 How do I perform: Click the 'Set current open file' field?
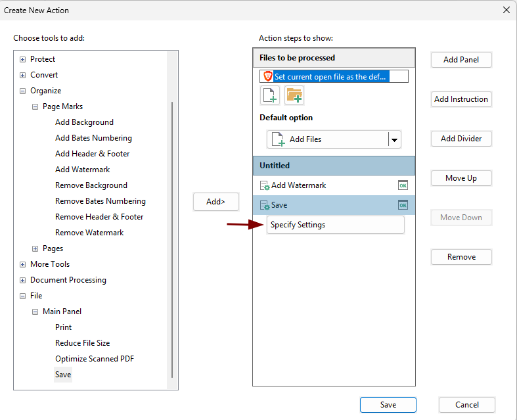tap(334, 76)
